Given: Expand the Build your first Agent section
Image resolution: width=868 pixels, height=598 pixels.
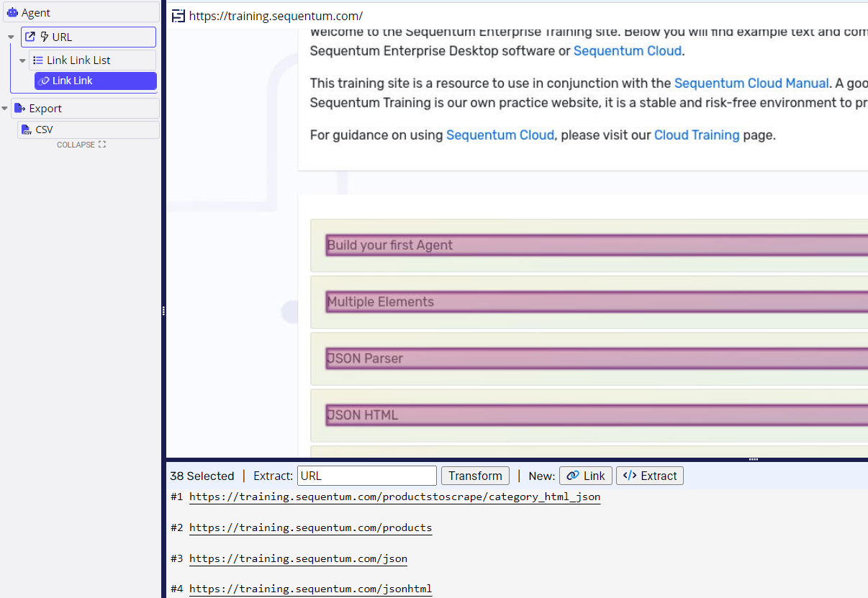Looking at the screenshot, I should pos(596,245).
